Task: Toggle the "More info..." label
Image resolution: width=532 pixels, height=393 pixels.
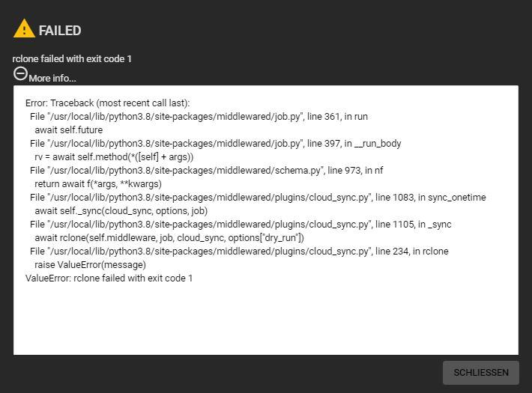Action: (x=52, y=79)
